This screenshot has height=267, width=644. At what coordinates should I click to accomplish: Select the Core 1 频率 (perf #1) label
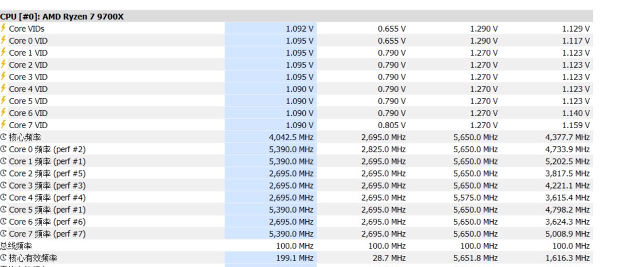tap(47, 161)
